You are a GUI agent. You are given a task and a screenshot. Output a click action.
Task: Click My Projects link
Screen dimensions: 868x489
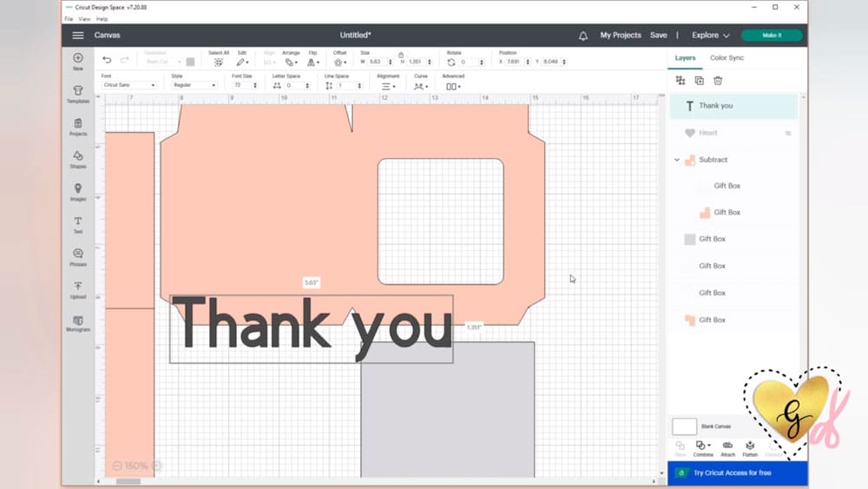pyautogui.click(x=621, y=36)
